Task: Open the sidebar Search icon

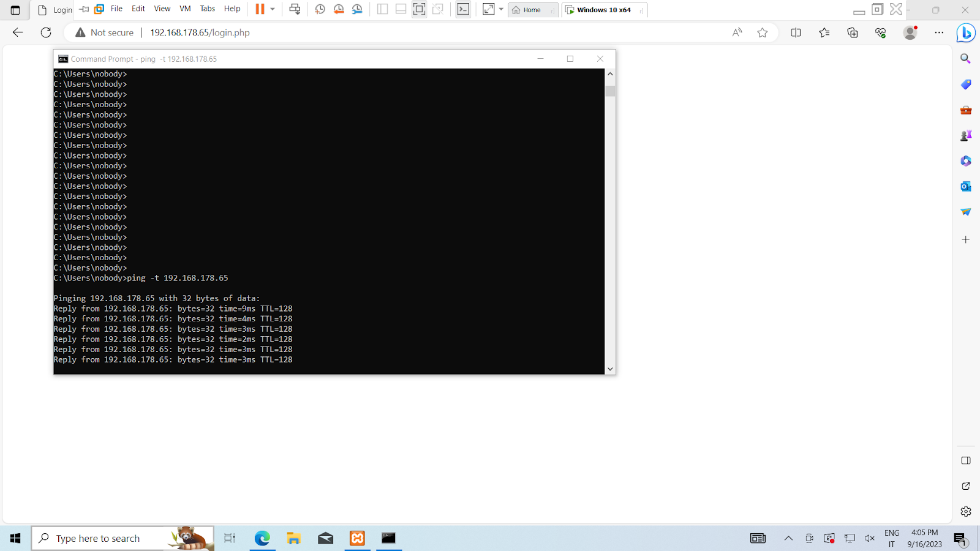Action: (966, 59)
